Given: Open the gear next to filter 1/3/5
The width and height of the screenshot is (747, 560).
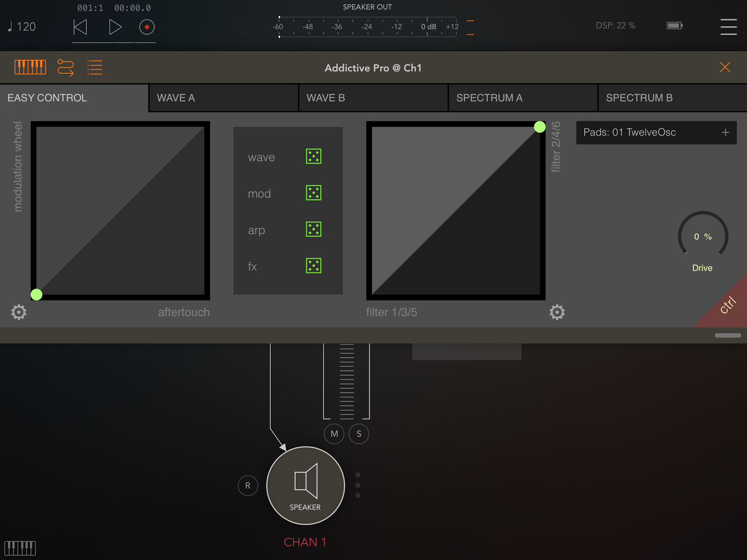Looking at the screenshot, I should click(557, 312).
